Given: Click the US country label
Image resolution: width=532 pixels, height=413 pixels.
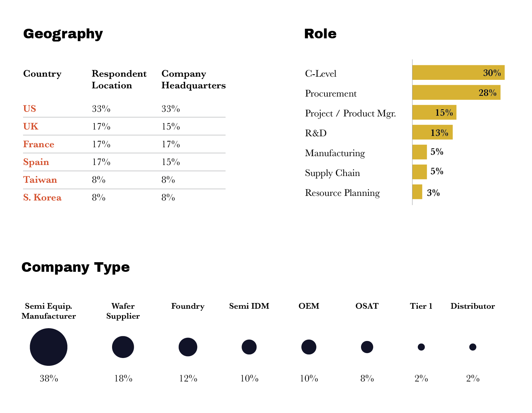Looking at the screenshot, I should tap(30, 109).
